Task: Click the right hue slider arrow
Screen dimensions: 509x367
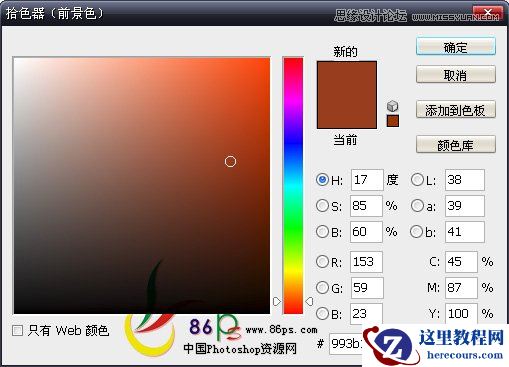Action: pos(309,301)
